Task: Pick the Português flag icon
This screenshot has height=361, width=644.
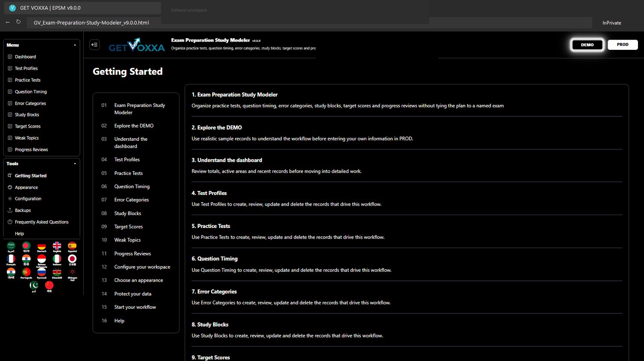Action: [26, 273]
